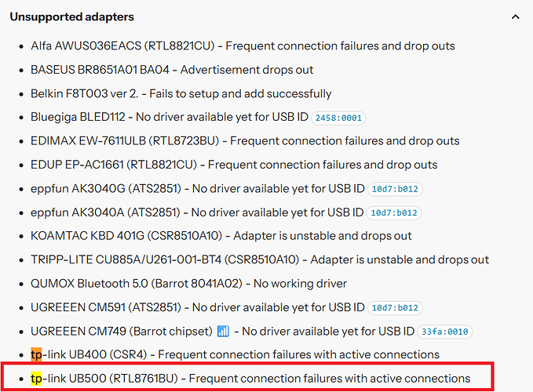Click the QUMOX Bluetooth 5.0 entry
This screenshot has width=533, height=392.
pyautogui.click(x=188, y=283)
